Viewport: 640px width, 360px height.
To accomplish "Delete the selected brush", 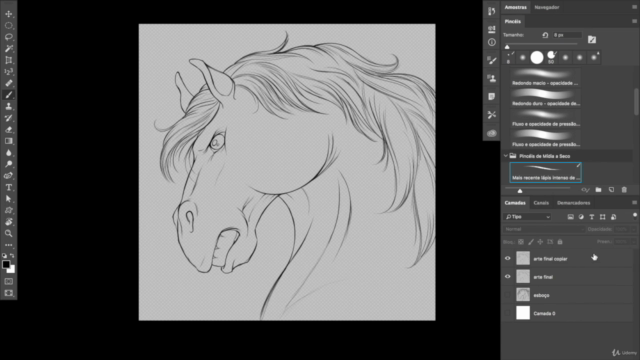I will coord(624,190).
